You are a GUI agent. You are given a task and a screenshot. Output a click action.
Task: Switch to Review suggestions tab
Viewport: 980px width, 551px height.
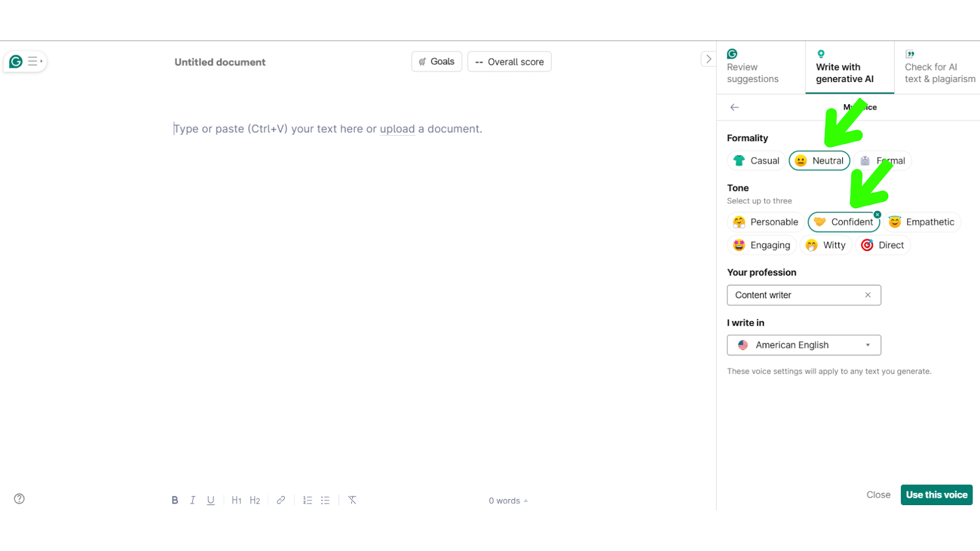761,67
